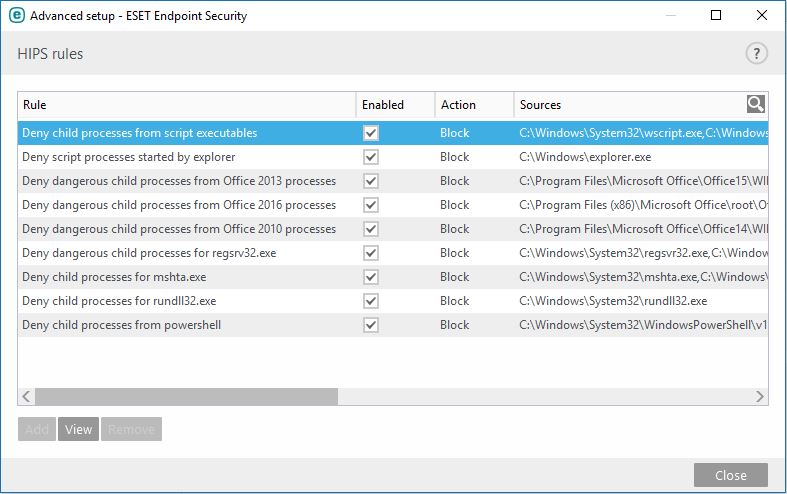Viewport: 787px width, 494px height.
Task: Click the horizontal scrollbar left arrow
Action: pos(26,397)
